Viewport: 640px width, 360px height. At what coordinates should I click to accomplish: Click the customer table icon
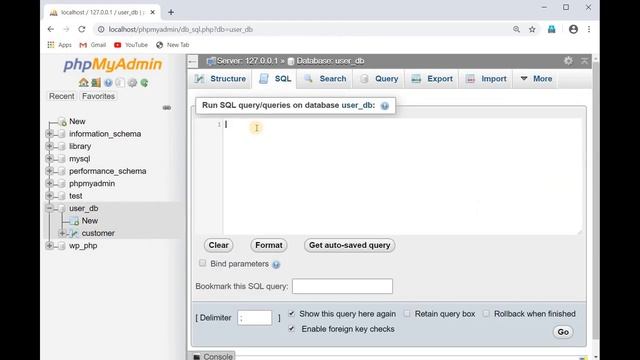coord(74,233)
